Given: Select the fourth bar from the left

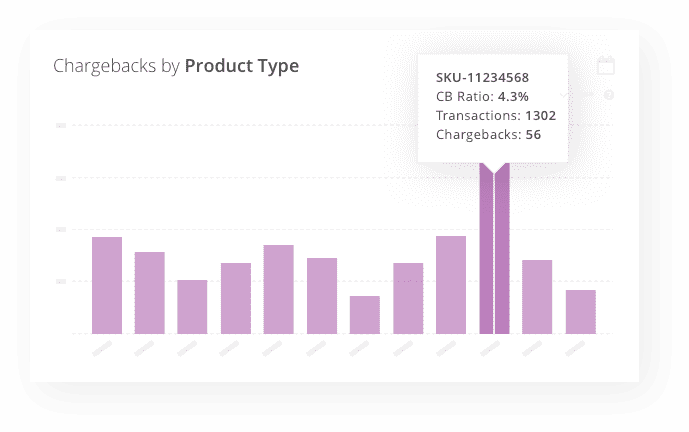Looking at the screenshot, I should [x=236, y=298].
